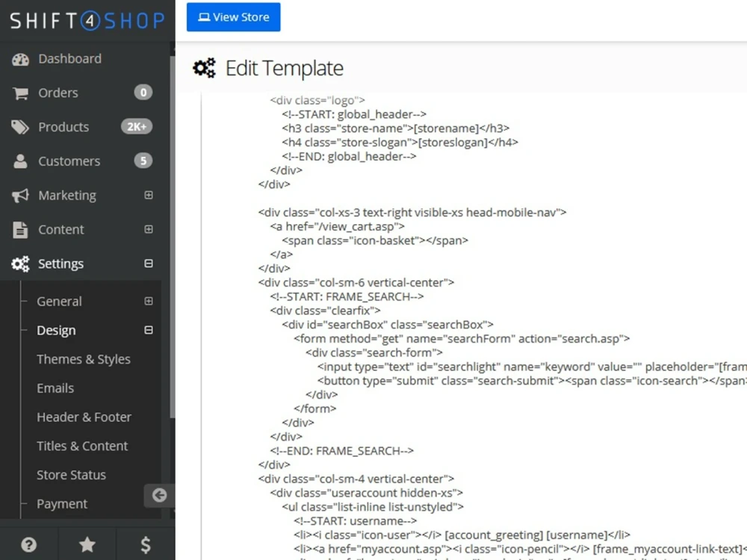Click the Orders cart icon
The image size is (747, 560).
point(20,93)
